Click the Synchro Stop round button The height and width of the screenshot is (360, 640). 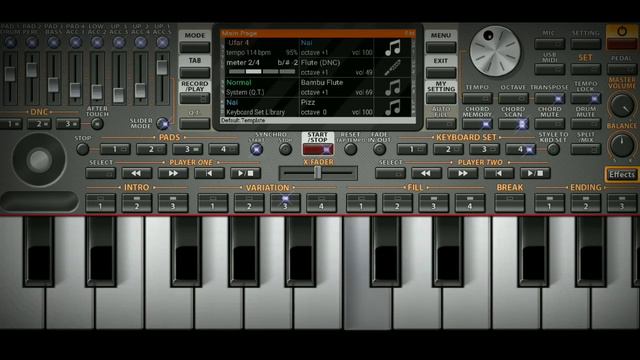pyautogui.click(x=285, y=149)
